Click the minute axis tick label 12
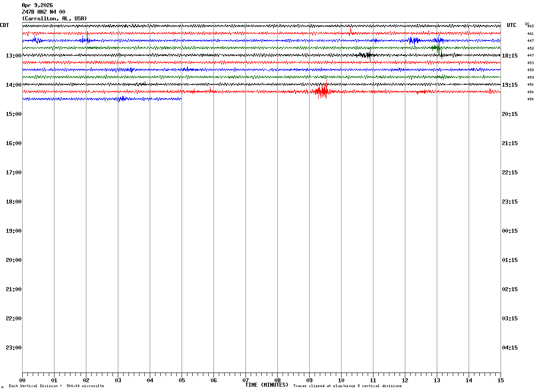Viewport: 536px width, 392px height. (x=405, y=380)
